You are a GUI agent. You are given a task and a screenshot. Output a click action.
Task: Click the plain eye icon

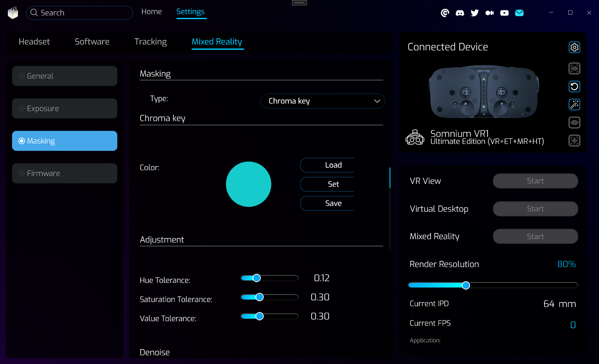(x=574, y=122)
